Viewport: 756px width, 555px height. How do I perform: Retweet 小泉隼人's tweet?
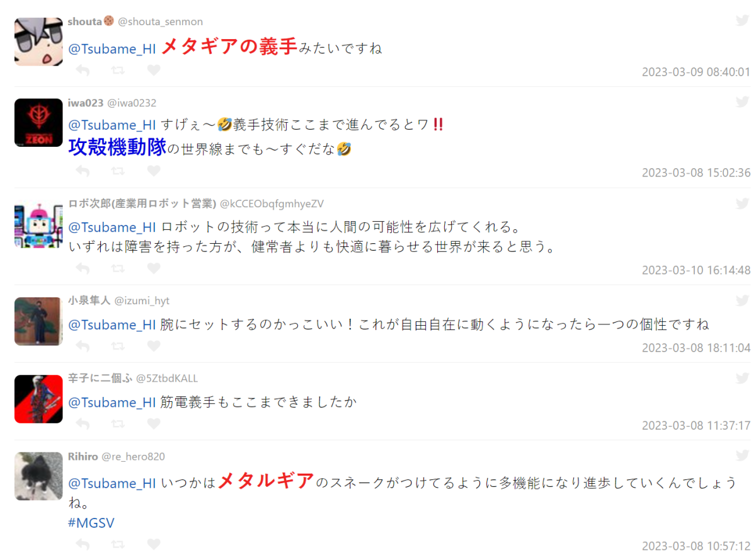118,346
